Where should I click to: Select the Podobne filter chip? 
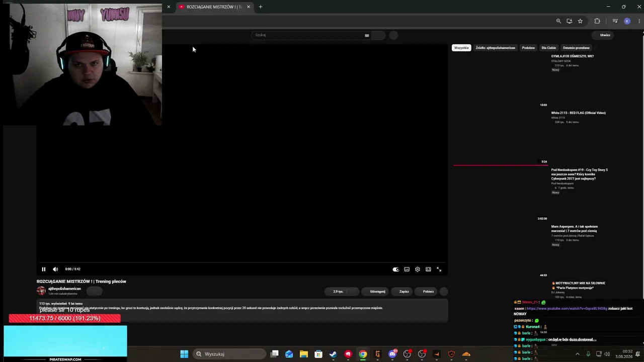click(528, 48)
